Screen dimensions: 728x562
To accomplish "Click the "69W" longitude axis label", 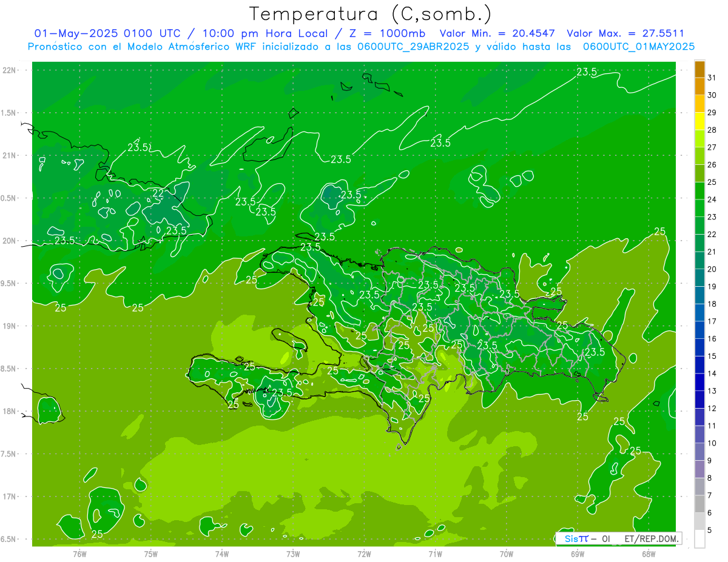I will point(577,554).
